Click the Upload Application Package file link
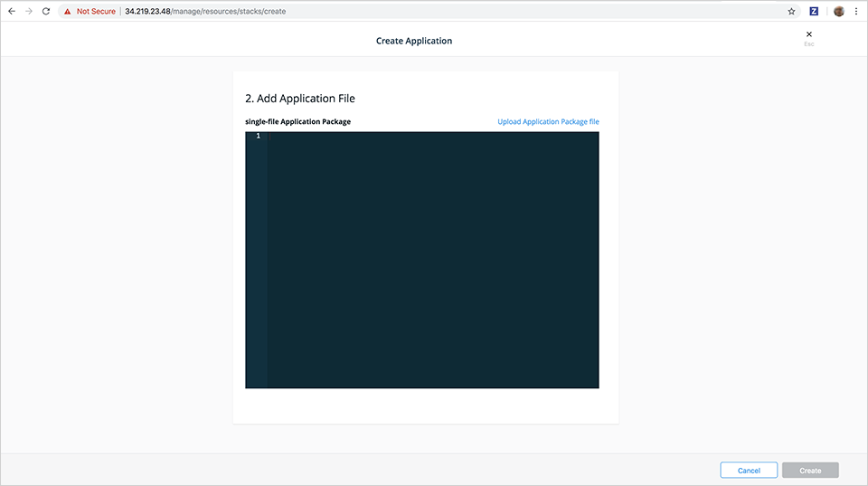 click(548, 121)
